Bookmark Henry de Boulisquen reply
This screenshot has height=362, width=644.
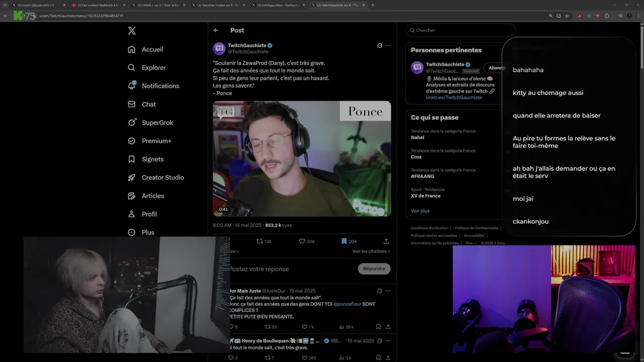(378, 358)
